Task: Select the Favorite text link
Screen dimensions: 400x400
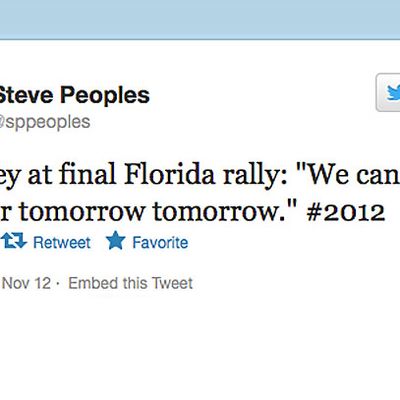Action: 160,243
